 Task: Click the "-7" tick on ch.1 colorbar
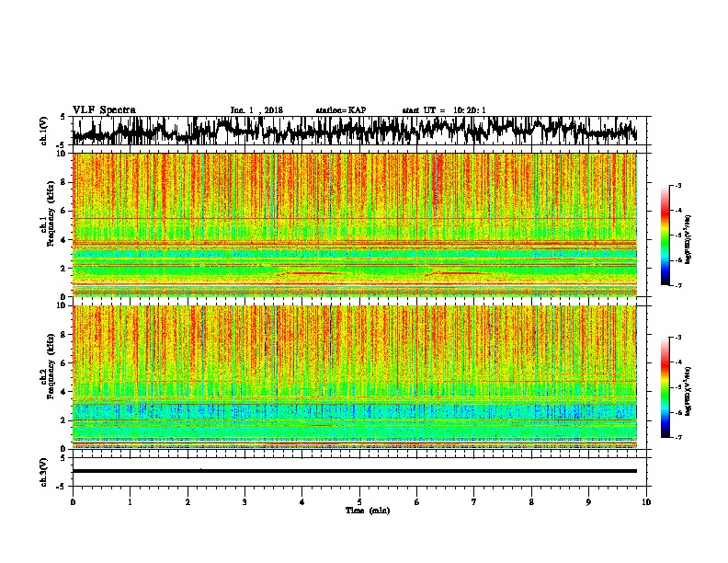coord(677,285)
